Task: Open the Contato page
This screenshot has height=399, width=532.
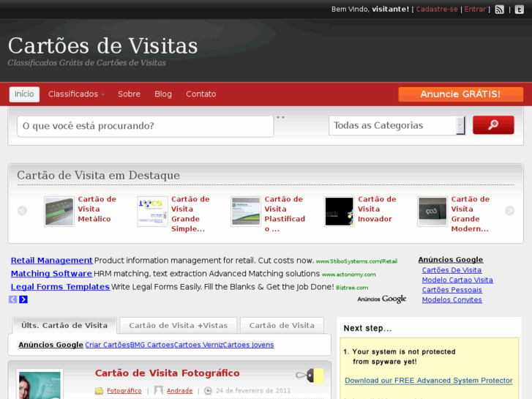Action: point(201,94)
